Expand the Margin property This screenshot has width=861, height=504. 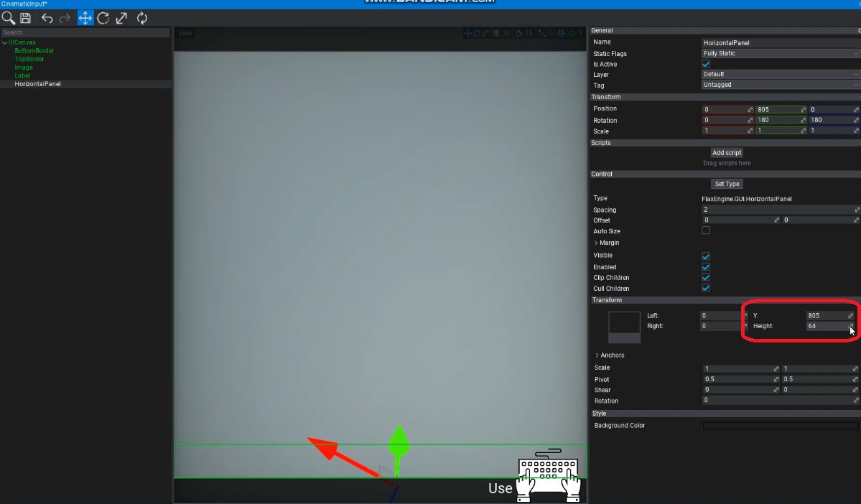(596, 243)
